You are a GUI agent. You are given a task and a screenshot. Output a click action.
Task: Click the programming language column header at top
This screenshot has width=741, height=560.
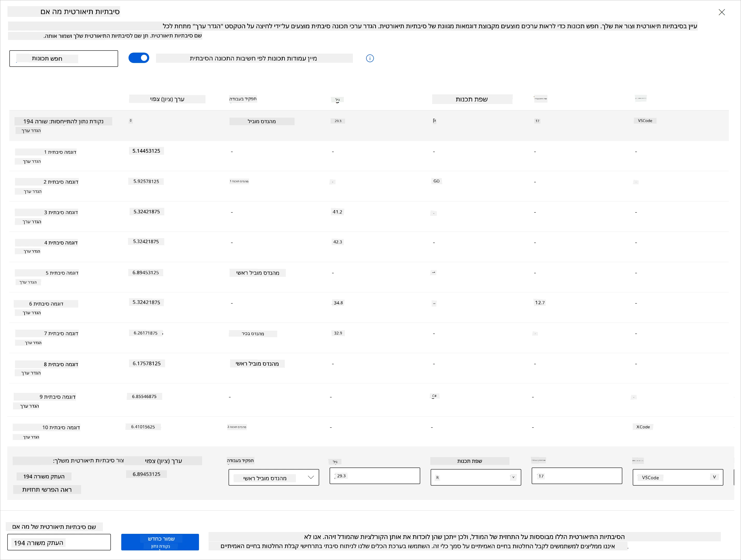[x=472, y=99]
